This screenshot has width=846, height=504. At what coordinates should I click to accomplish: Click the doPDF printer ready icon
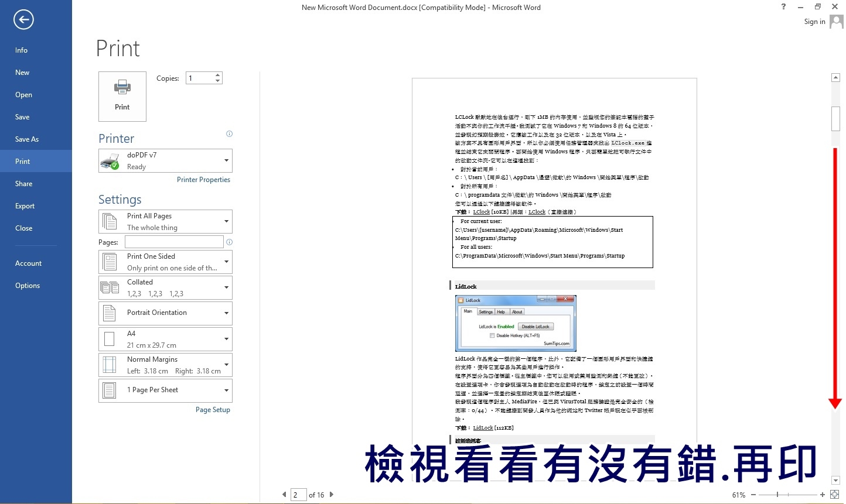coord(110,161)
